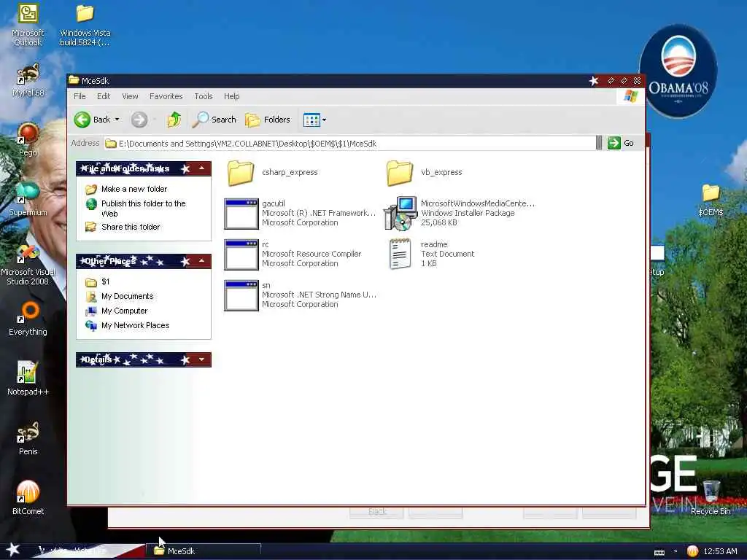Viewport: 747px width, 560px height.
Task: Expand the Details panel
Action: (x=202, y=359)
